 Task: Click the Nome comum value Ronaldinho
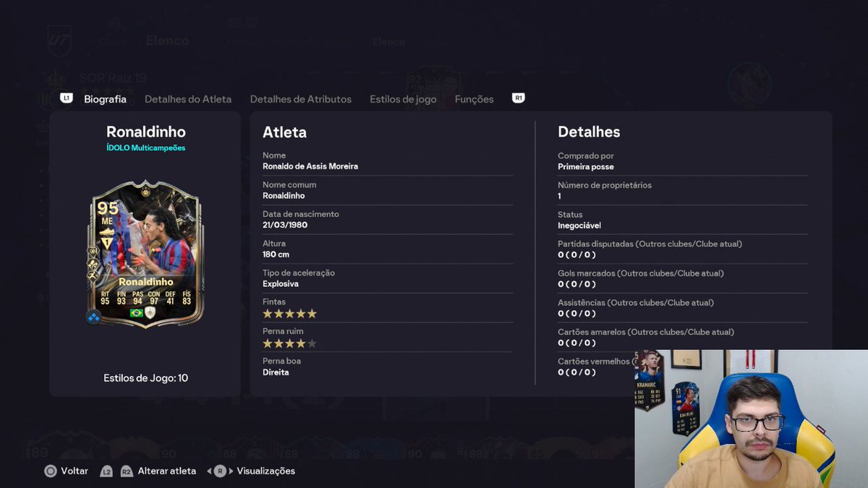284,195
